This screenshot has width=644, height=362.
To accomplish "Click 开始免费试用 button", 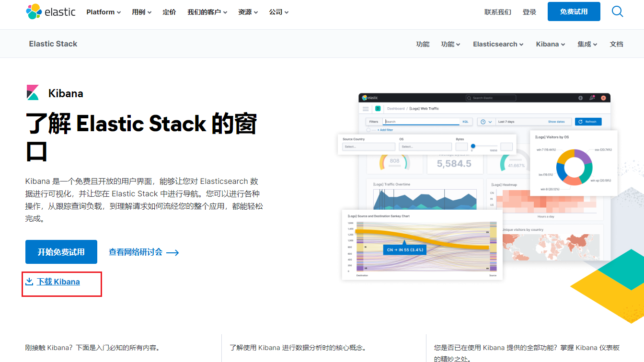I will click(61, 252).
